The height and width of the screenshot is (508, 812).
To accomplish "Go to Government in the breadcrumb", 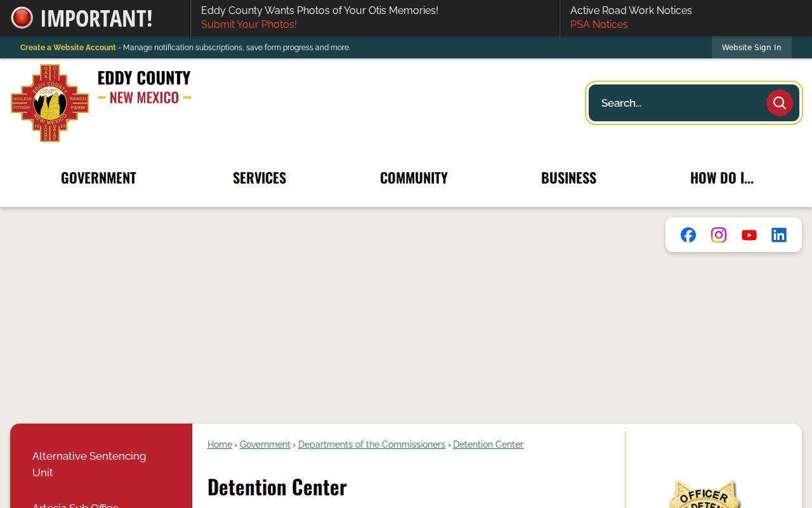I will coord(265,444).
